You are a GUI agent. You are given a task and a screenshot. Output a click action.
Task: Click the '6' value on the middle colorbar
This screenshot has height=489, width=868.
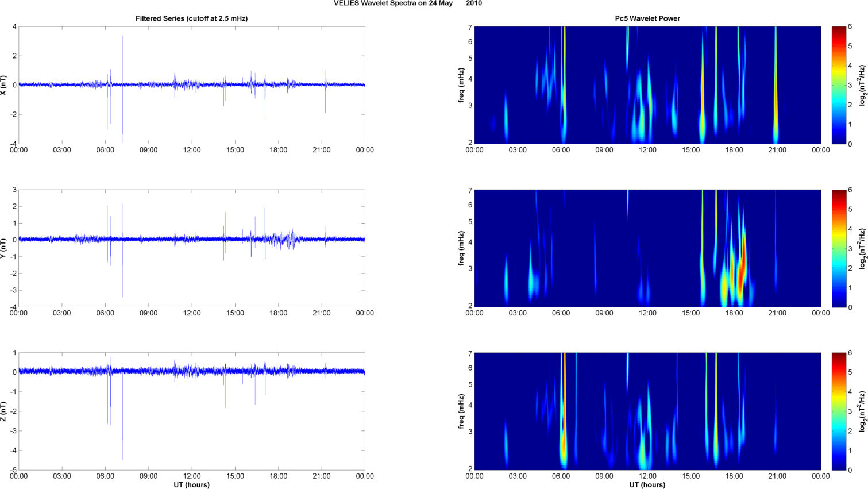pyautogui.click(x=850, y=190)
